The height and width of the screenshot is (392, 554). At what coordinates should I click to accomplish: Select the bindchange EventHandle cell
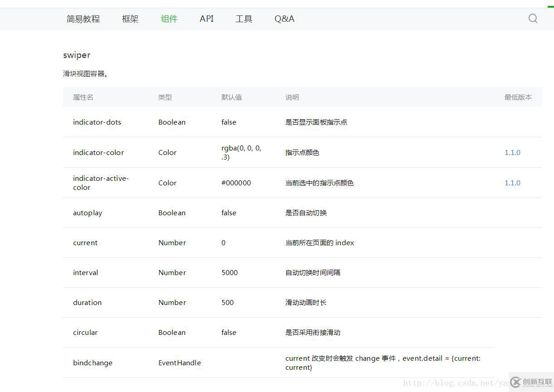180,363
